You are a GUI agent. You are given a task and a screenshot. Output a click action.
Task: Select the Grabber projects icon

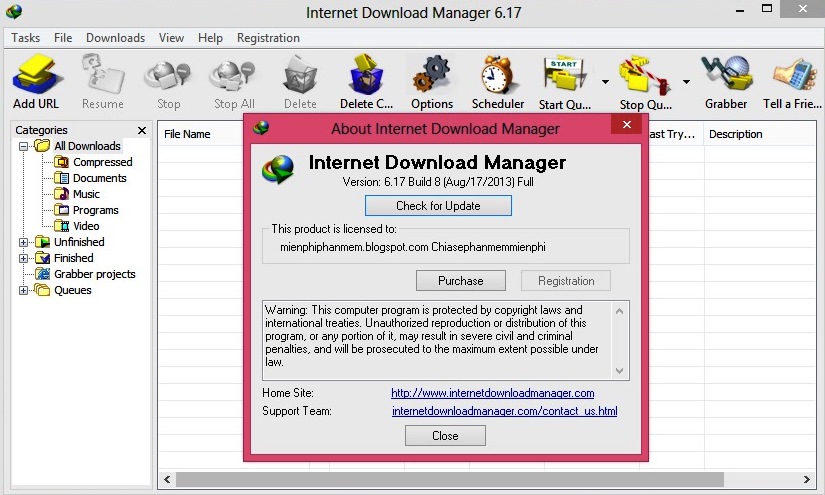pos(43,274)
